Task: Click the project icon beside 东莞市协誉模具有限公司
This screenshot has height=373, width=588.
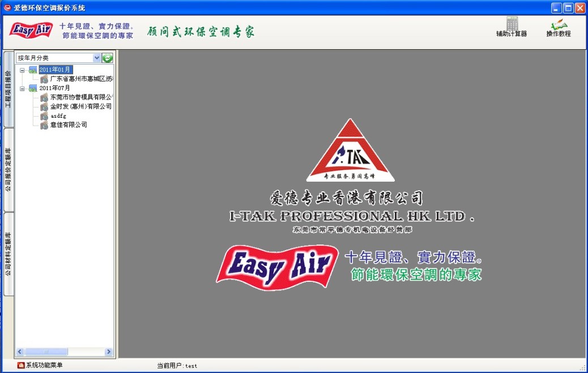Action: click(44, 97)
